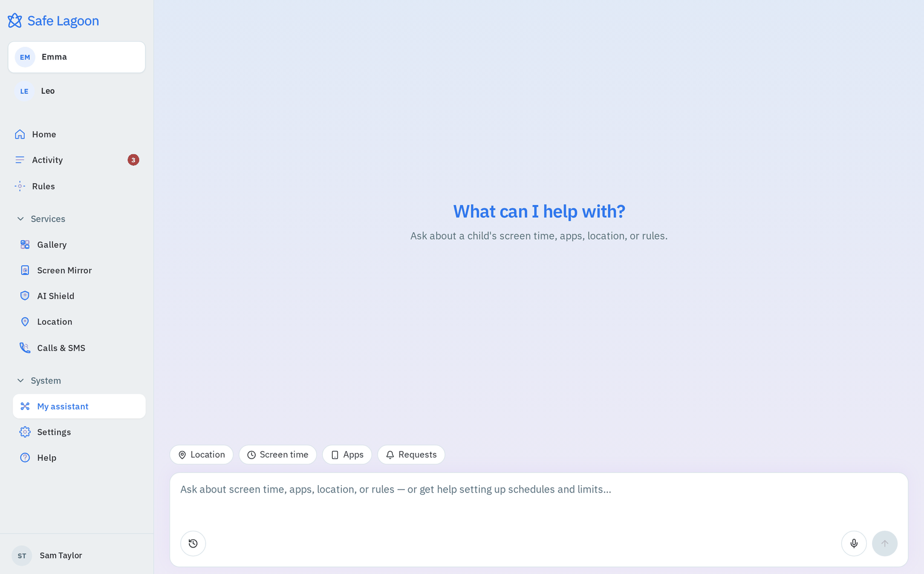Click the Settings gear icon

tap(25, 432)
